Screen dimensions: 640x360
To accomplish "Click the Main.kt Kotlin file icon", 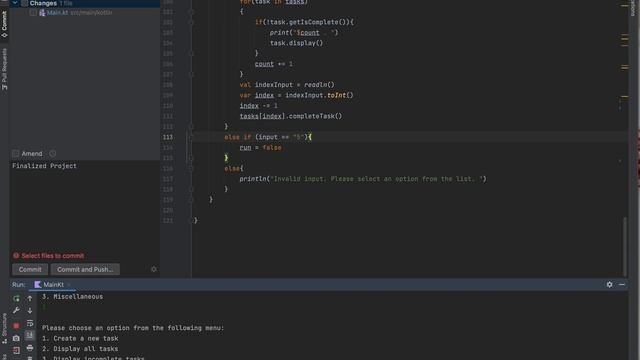I will tap(42, 13).
